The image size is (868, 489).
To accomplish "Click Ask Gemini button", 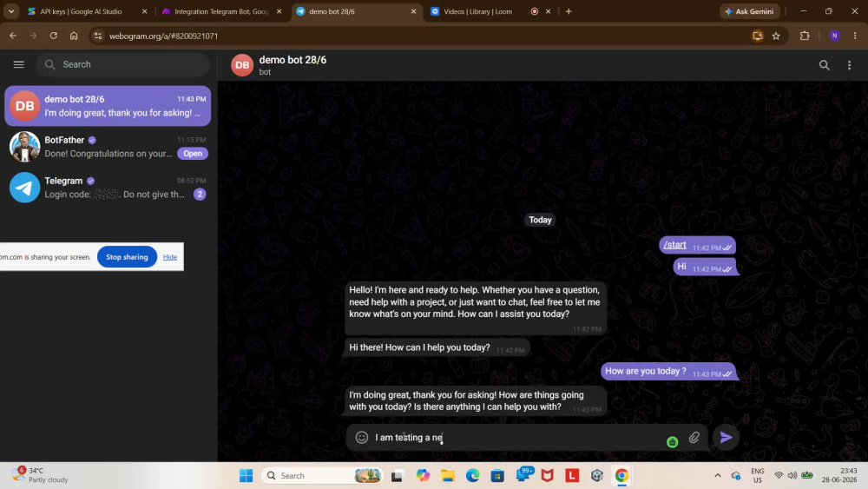I will [750, 11].
